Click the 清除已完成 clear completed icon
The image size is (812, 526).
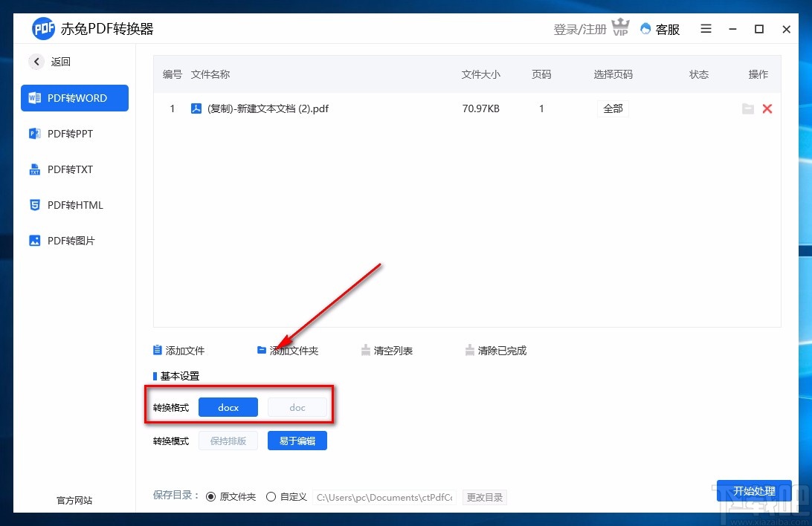point(470,350)
